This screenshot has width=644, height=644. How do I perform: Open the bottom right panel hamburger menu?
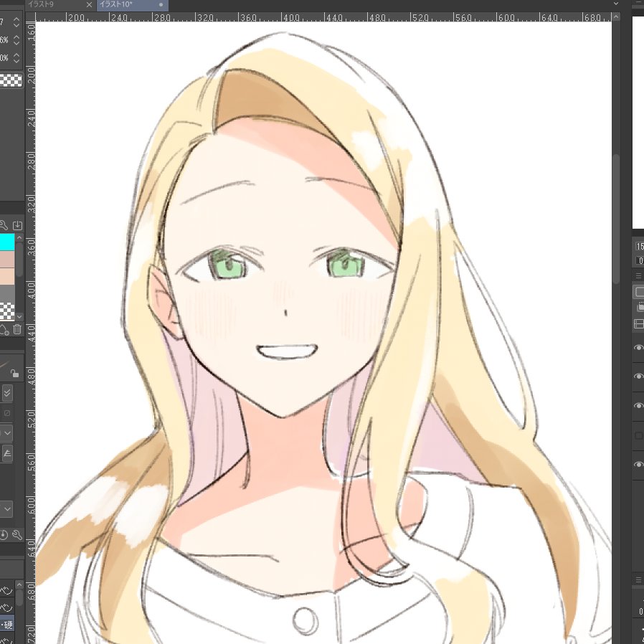click(639, 580)
